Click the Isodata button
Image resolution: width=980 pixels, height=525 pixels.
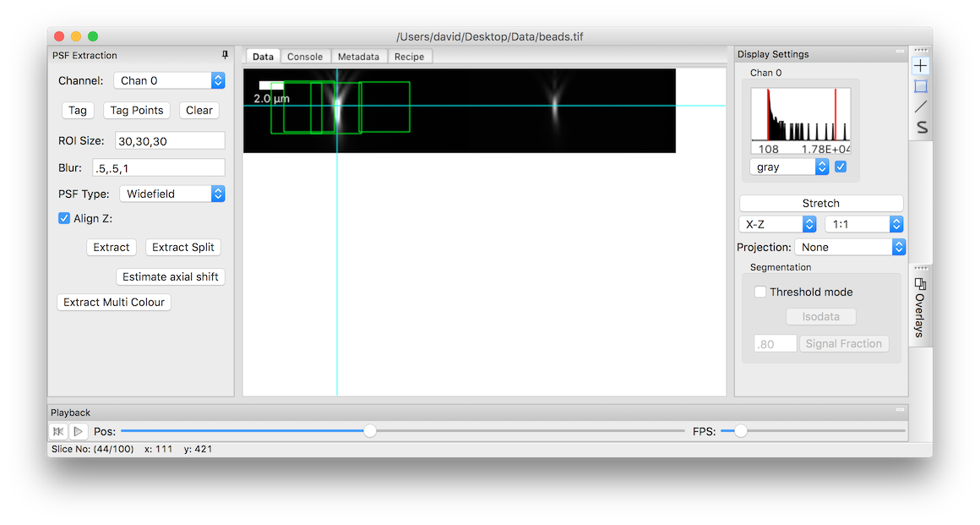[821, 317]
